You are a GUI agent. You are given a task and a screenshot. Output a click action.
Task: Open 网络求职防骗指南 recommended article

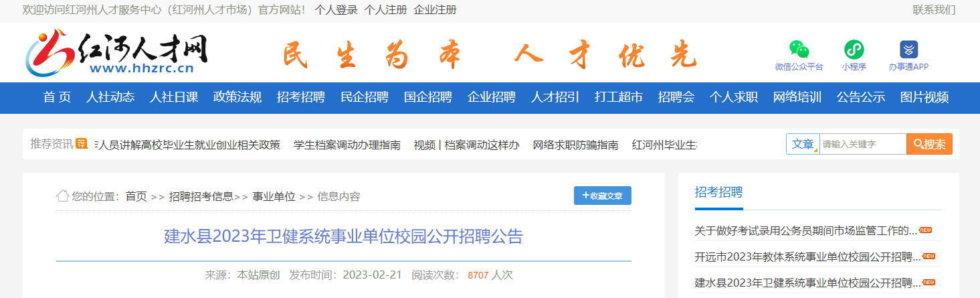click(x=575, y=145)
